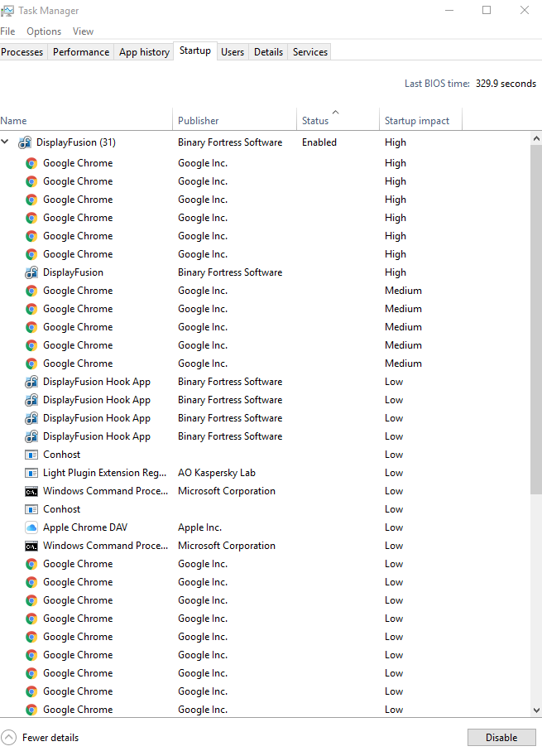Click 'AO Kaspersky Lab' publisher cell
Screen dimensions: 542x756
point(217,473)
